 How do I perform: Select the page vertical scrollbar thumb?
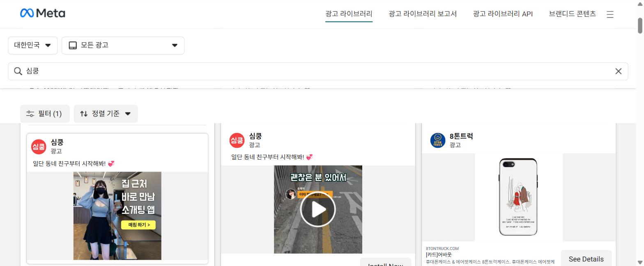(640, 26)
